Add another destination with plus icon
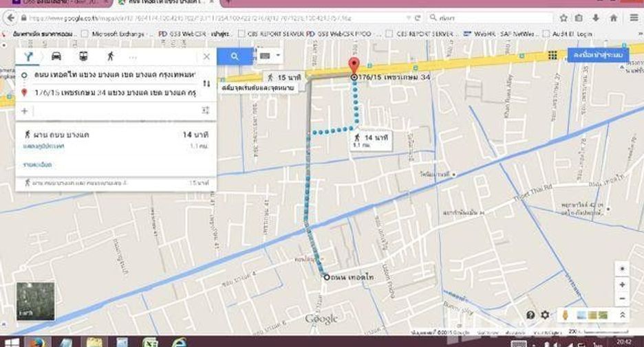Screen dimensions: 644x347 point(24,111)
